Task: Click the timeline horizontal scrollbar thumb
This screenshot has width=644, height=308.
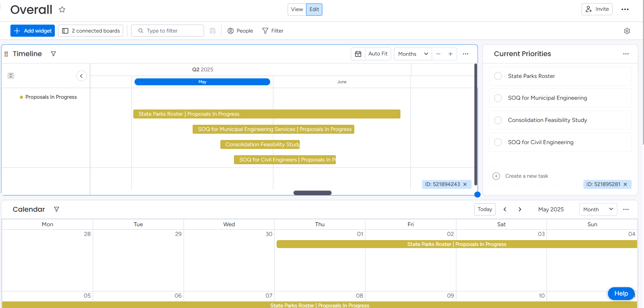Action: pyautogui.click(x=312, y=193)
